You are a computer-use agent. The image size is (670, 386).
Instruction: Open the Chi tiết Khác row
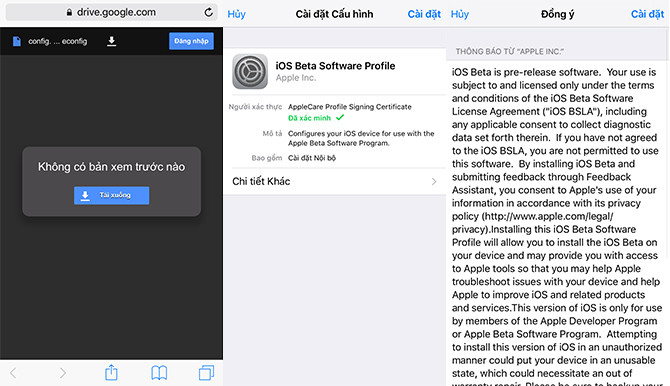[x=335, y=181]
